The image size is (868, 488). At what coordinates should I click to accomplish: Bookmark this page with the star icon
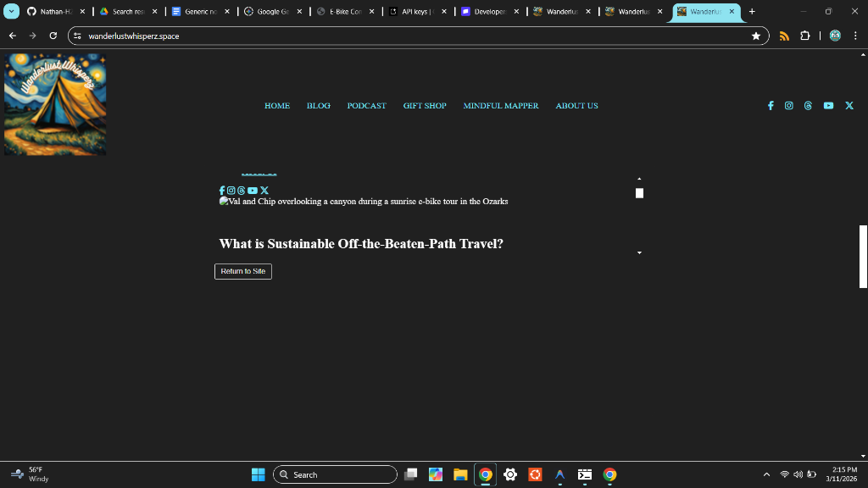(755, 36)
